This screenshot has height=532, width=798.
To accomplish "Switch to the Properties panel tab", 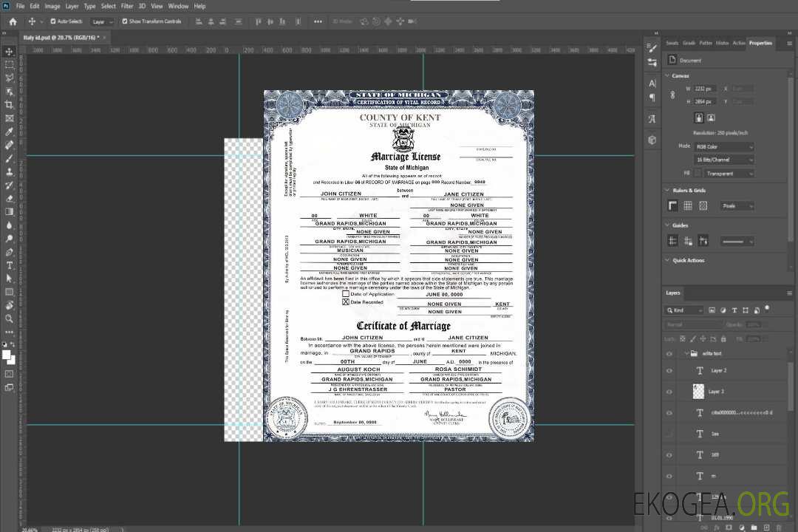I will point(760,43).
